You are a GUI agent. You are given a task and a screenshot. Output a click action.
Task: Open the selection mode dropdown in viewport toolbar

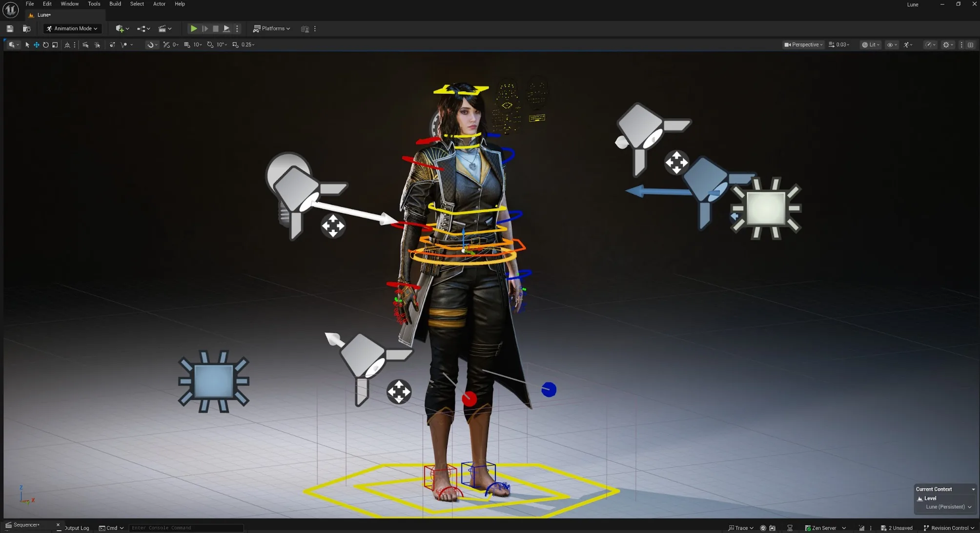(x=14, y=45)
